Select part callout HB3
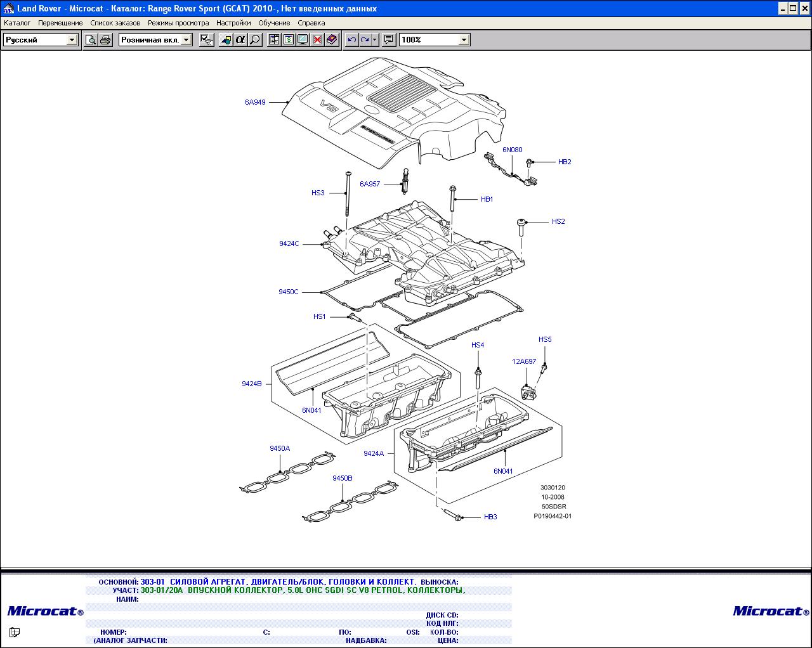 point(490,517)
